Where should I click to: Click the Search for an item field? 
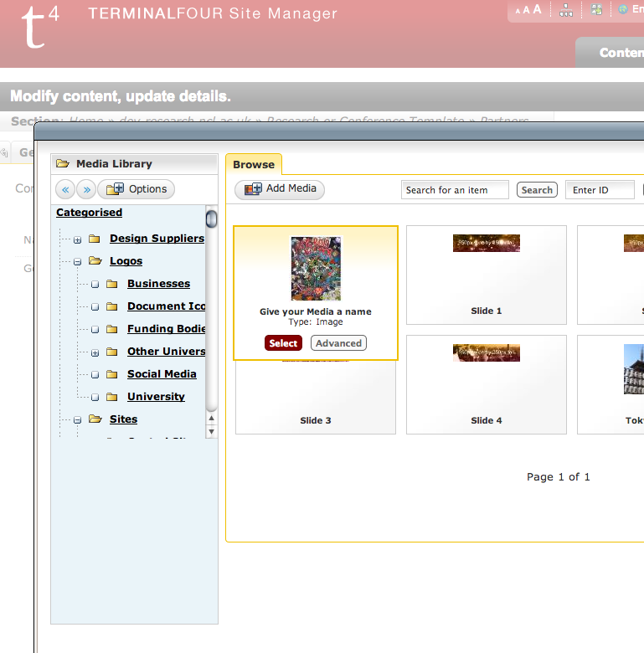point(455,190)
